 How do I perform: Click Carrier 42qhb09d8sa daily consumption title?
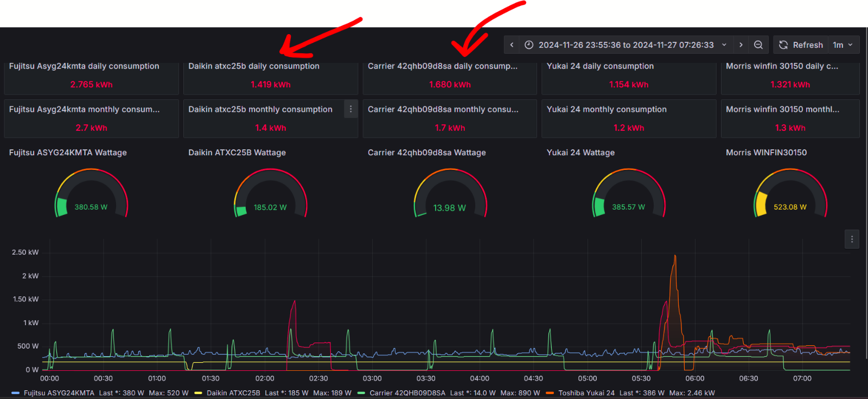click(x=443, y=66)
